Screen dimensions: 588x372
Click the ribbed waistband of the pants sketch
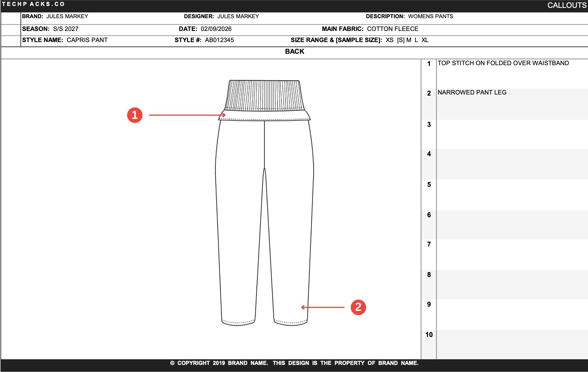264,96
